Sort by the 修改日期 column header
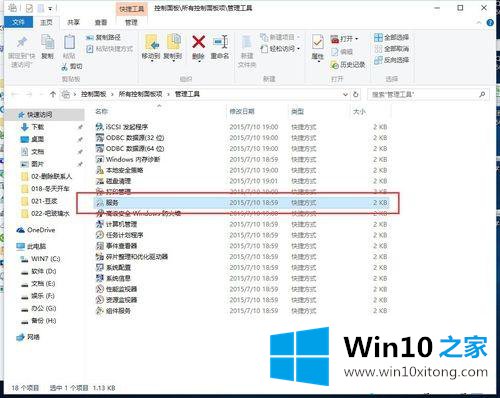 coord(242,111)
